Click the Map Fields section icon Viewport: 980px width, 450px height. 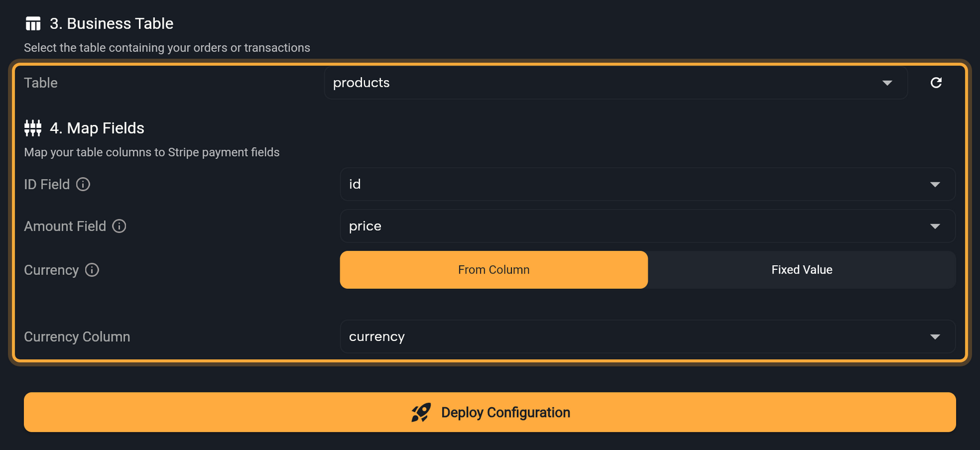point(33,128)
